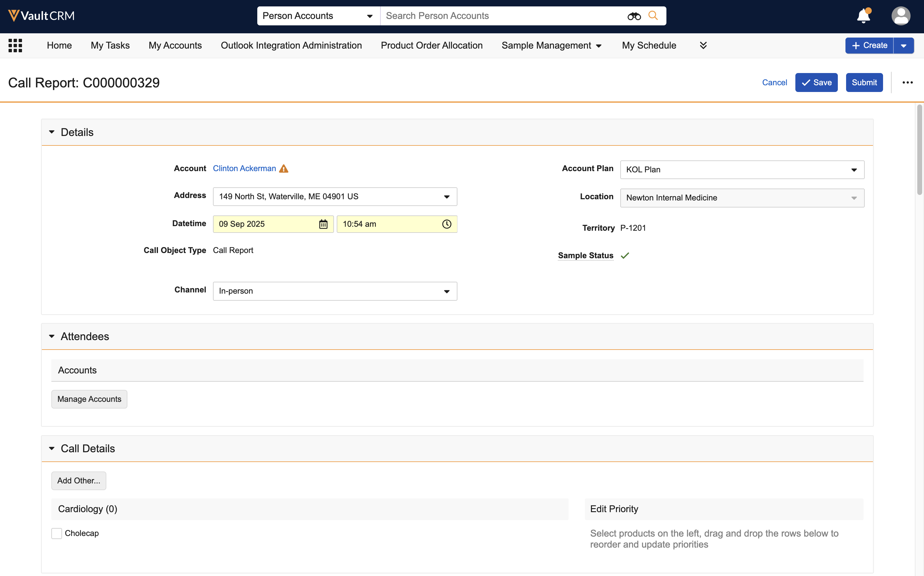The width and height of the screenshot is (924, 576).
Task: Open the Clinton Ackerman account link
Action: (244, 168)
